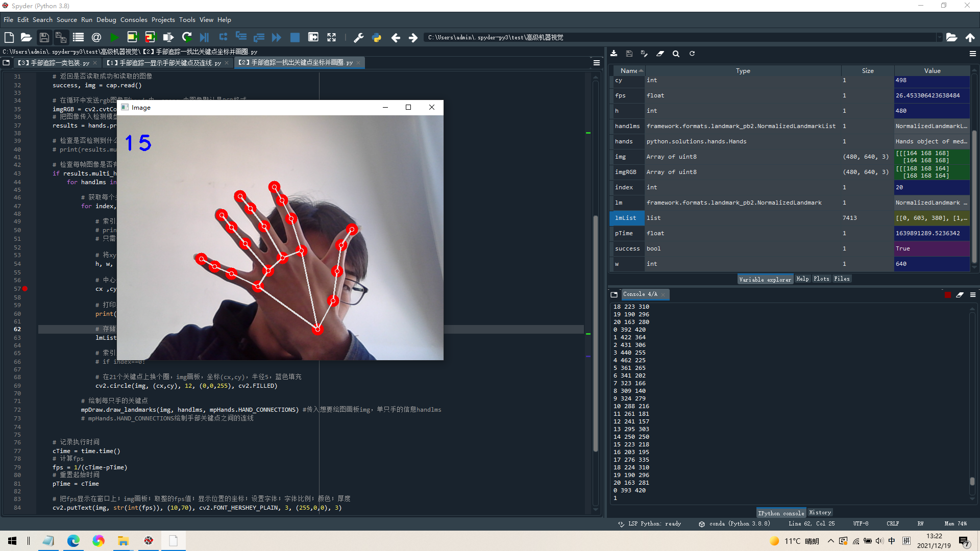Open the Consoles menu
The height and width of the screenshot is (551, 980).
tap(134, 20)
